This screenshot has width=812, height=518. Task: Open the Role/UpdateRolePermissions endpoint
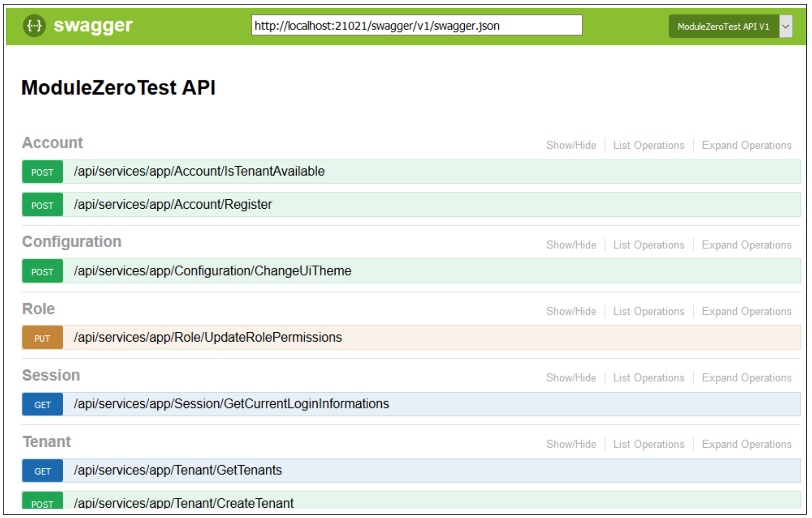point(208,337)
